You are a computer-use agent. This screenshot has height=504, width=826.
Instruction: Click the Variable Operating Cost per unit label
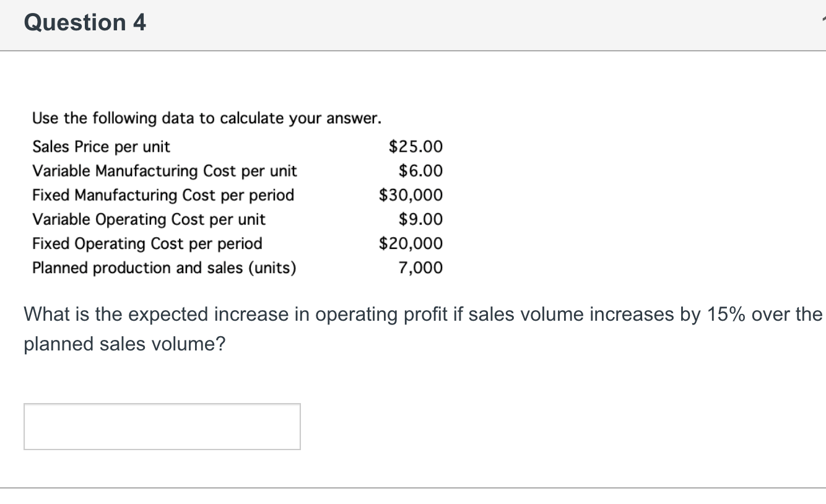click(x=149, y=219)
